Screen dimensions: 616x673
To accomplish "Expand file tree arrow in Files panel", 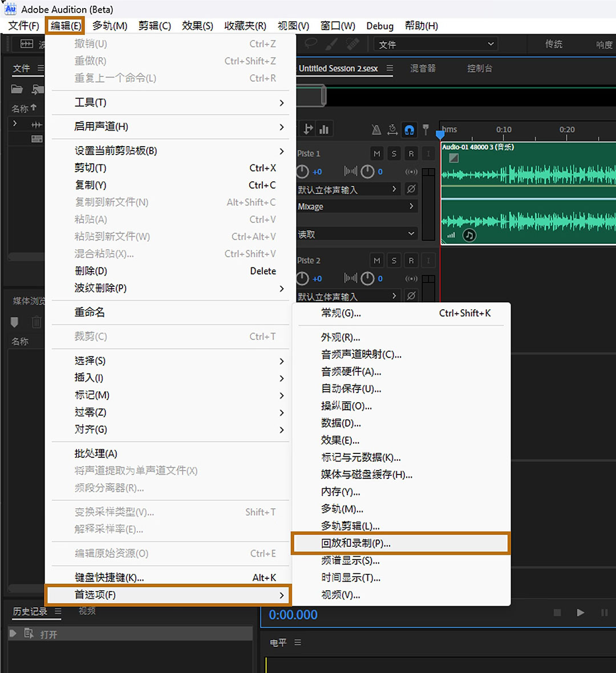I will pyautogui.click(x=15, y=124).
